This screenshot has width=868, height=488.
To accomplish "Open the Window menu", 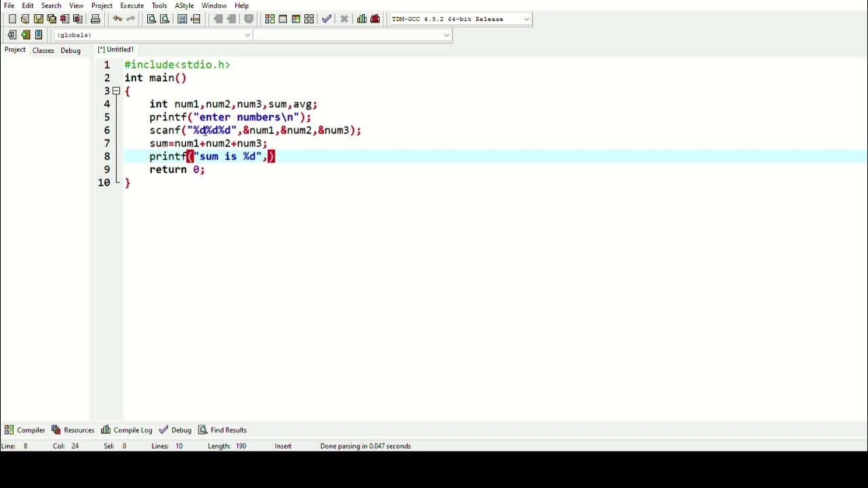I will tap(214, 5).
